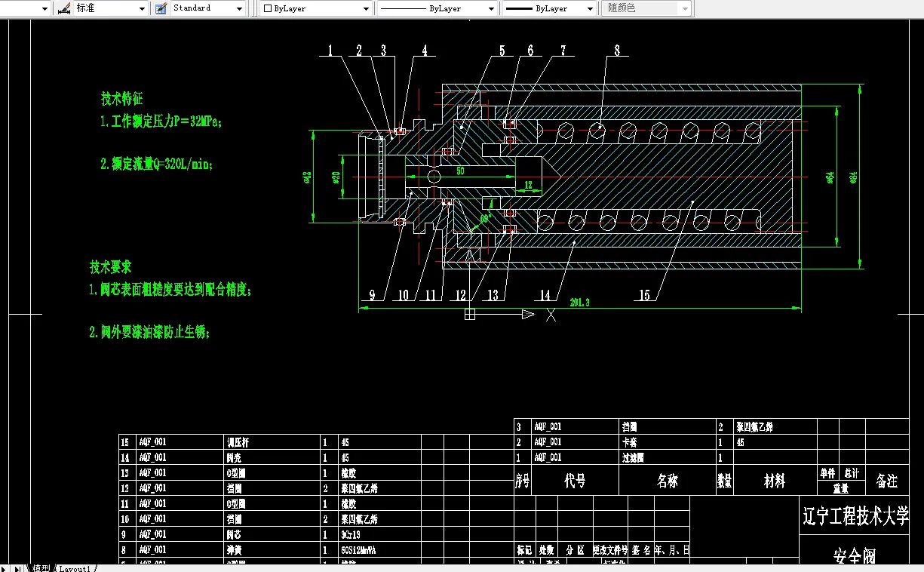The height and width of the screenshot is (572, 924).
Task: Click the 201.3 overall length dimension
Action: 579,303
